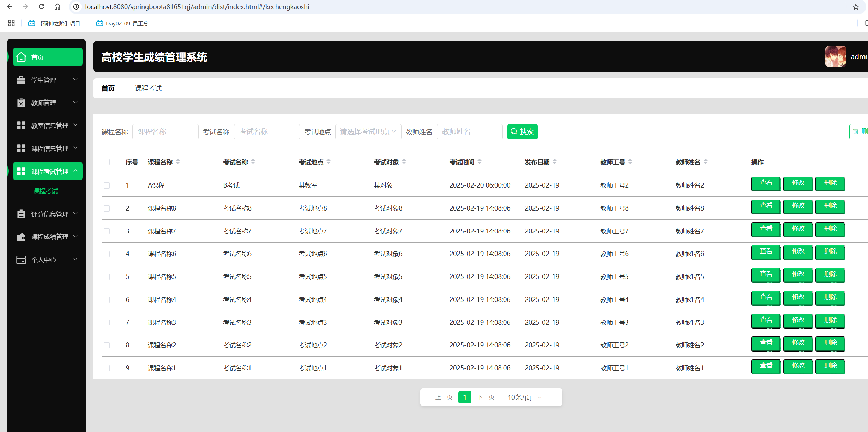The height and width of the screenshot is (432, 868).
Task: Click admin avatar thumbnail in header
Action: (836, 56)
